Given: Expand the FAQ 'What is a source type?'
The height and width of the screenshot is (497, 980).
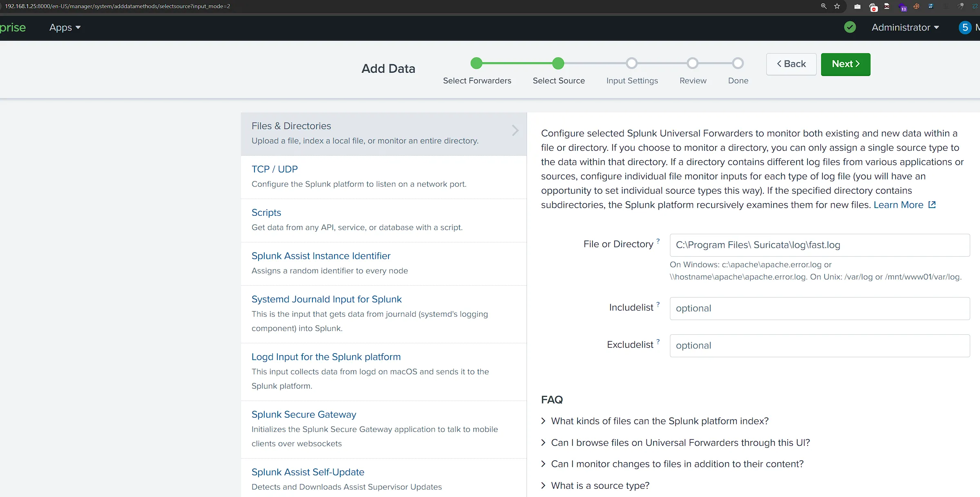Looking at the screenshot, I should coord(600,486).
